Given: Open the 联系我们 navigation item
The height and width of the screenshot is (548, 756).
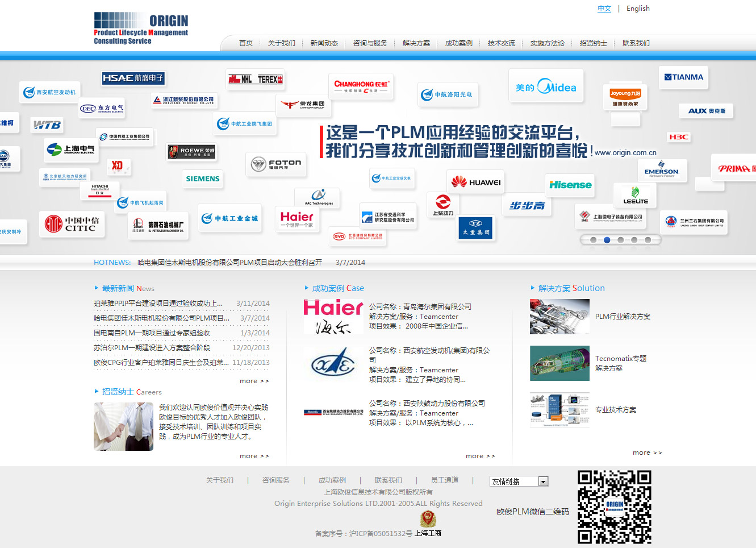Looking at the screenshot, I should pos(636,43).
